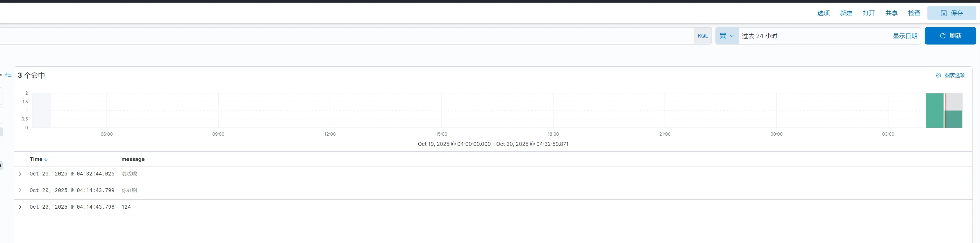Screen dimensions: 980x243
Task: Click the 显示日期 link
Action: [905, 36]
